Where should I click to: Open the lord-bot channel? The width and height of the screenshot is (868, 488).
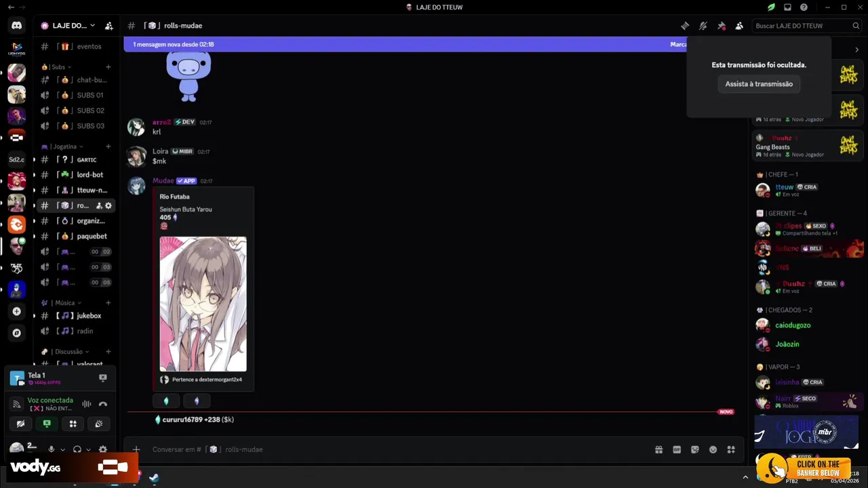(77, 175)
